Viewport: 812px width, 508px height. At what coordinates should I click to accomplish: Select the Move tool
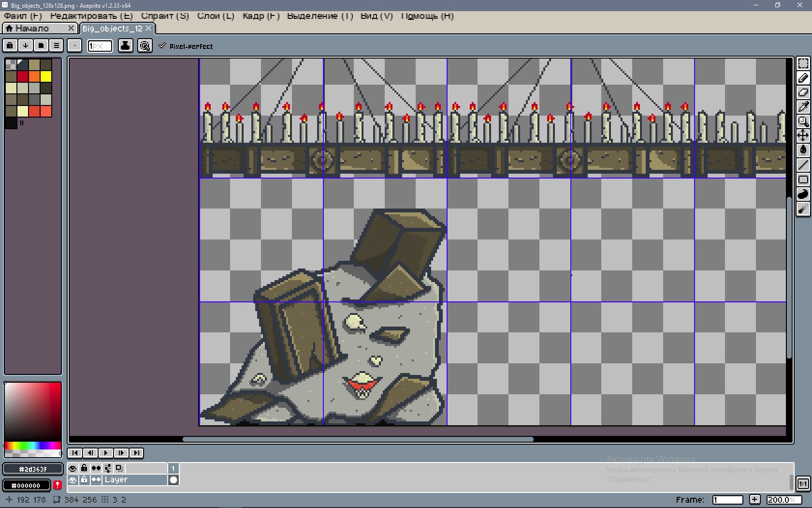[x=803, y=136]
